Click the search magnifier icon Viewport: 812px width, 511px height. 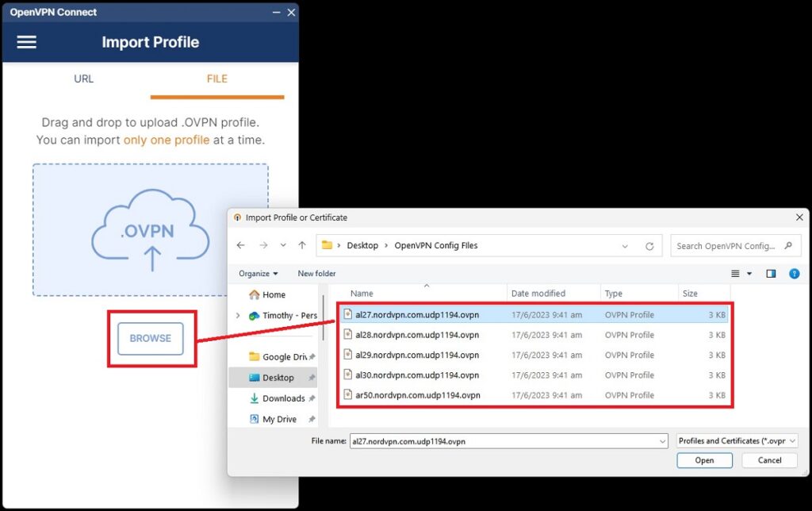pos(788,246)
